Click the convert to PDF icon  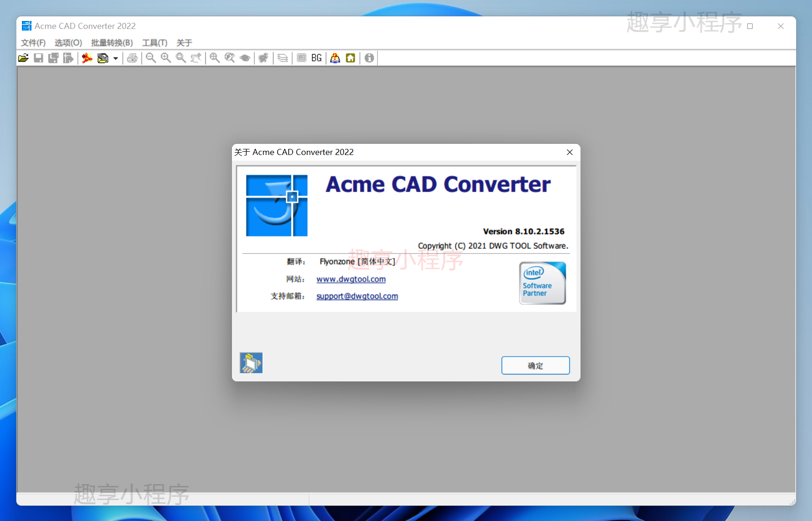[x=87, y=58]
